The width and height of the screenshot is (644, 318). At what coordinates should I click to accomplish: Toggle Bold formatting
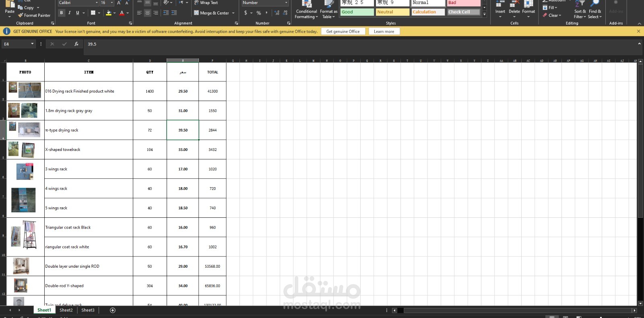click(62, 13)
